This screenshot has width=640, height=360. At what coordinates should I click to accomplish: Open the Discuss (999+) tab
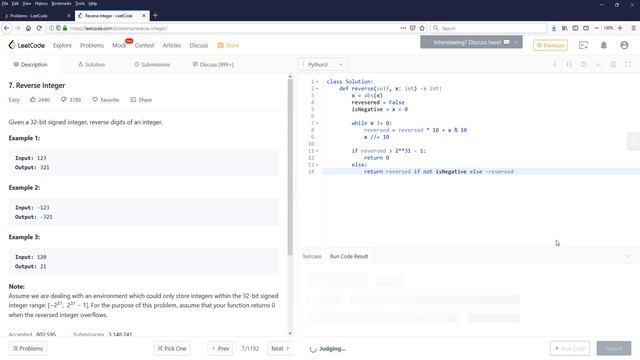point(213,64)
